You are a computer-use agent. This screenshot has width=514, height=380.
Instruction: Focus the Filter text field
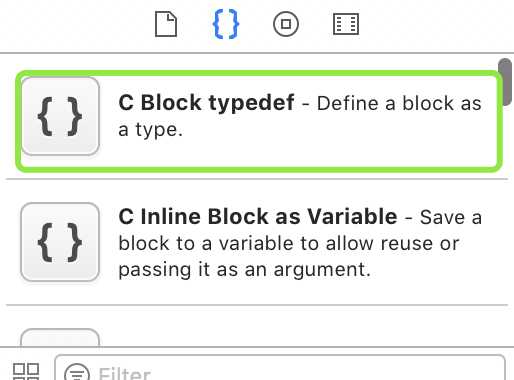tap(280, 368)
